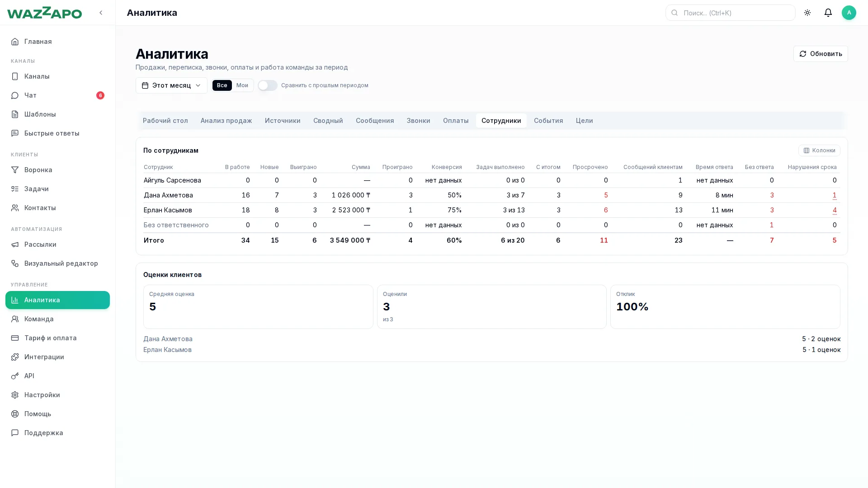Image resolution: width=868 pixels, height=488 pixels.
Task: Click the API key icon
Action: [15, 376]
